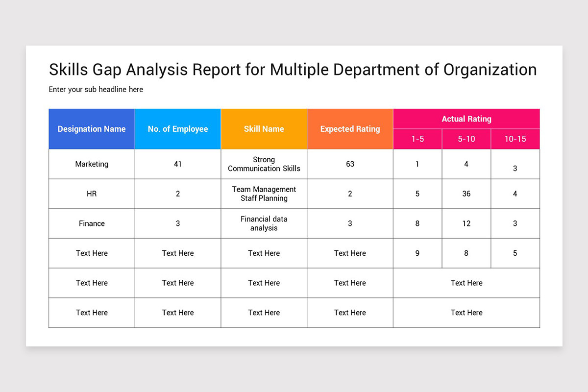Viewport: 588px width, 392px height.
Task: Select the No. of Employee header
Action: click(177, 129)
